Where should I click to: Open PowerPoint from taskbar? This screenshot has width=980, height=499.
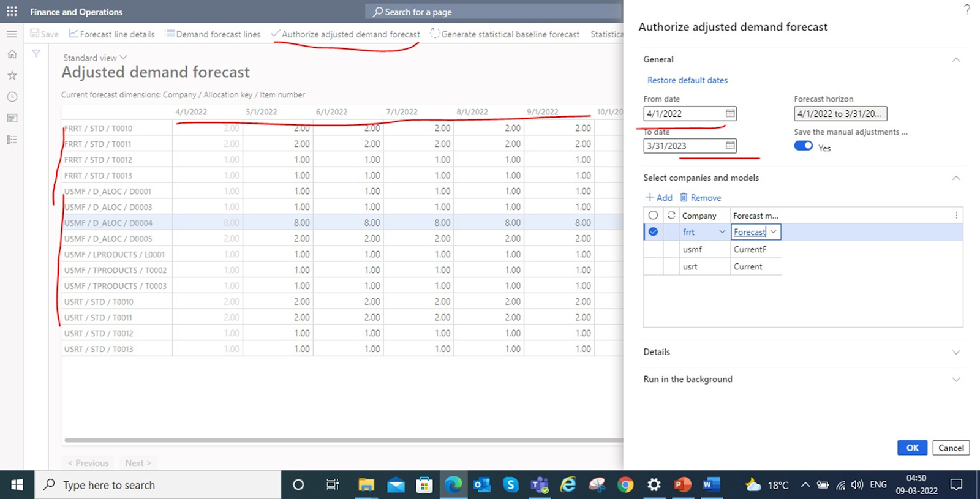click(682, 485)
